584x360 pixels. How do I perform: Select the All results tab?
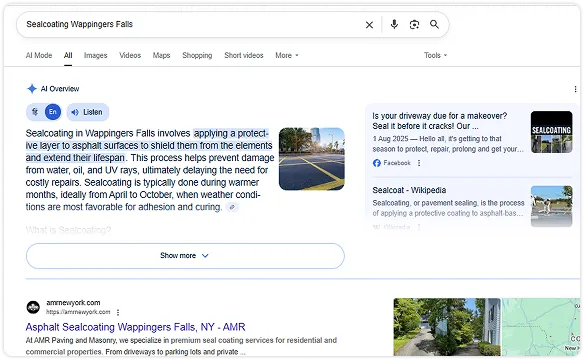(x=68, y=55)
